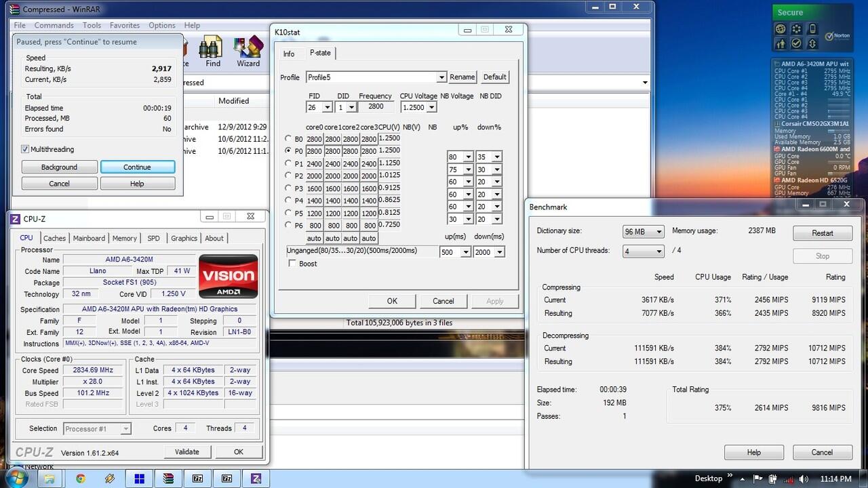
Task: Click the Default button in K10stat
Action: (494, 77)
